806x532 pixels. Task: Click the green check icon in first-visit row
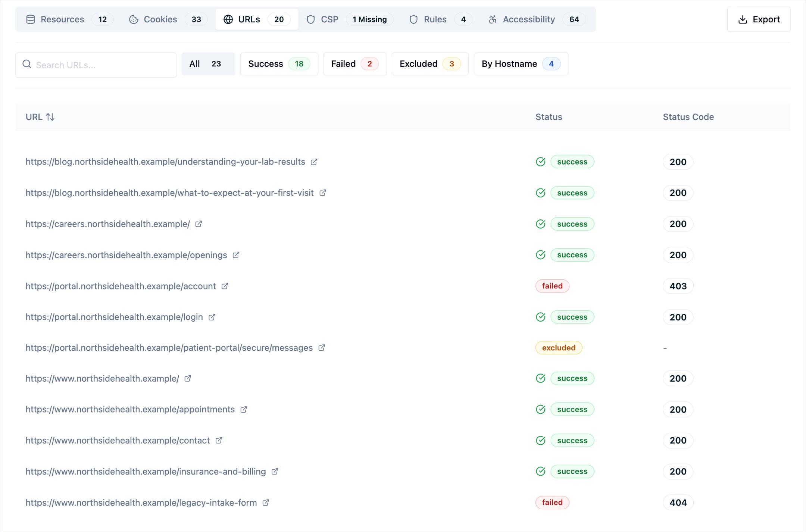[x=540, y=193]
